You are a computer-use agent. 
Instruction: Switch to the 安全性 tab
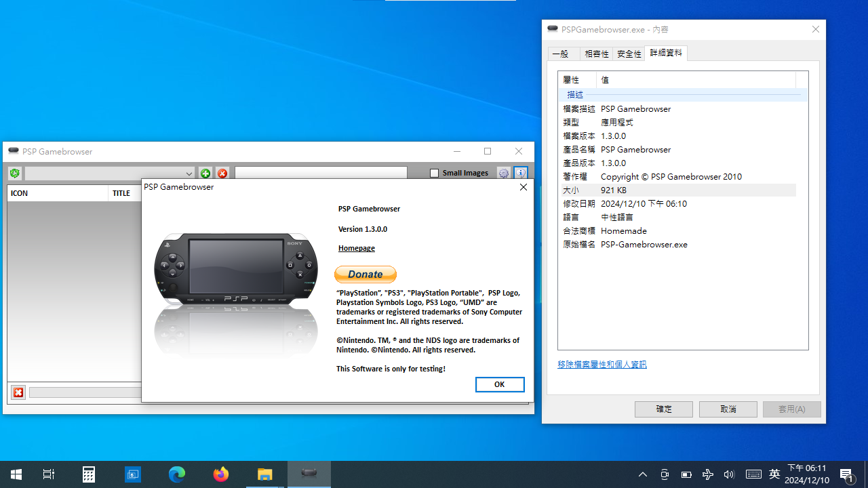click(x=629, y=54)
